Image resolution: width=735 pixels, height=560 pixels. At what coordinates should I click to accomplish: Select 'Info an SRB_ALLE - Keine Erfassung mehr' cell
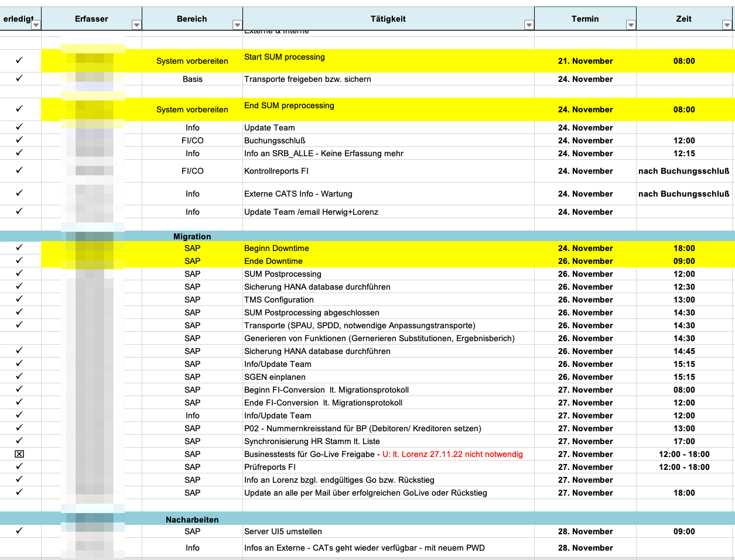(x=388, y=153)
